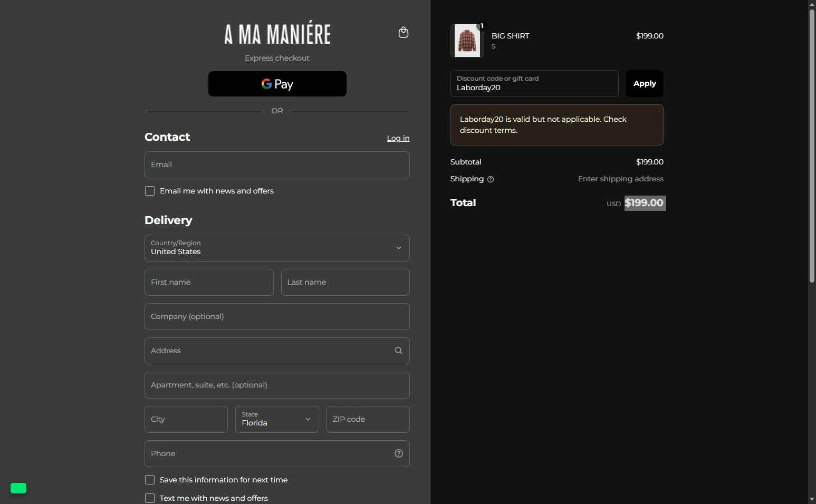Image resolution: width=816 pixels, height=504 pixels.
Task: Open the Log in link
Action: [398, 138]
